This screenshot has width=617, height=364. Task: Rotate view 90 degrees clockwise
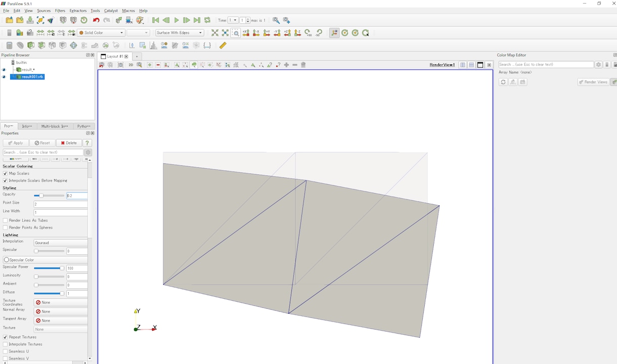click(308, 33)
